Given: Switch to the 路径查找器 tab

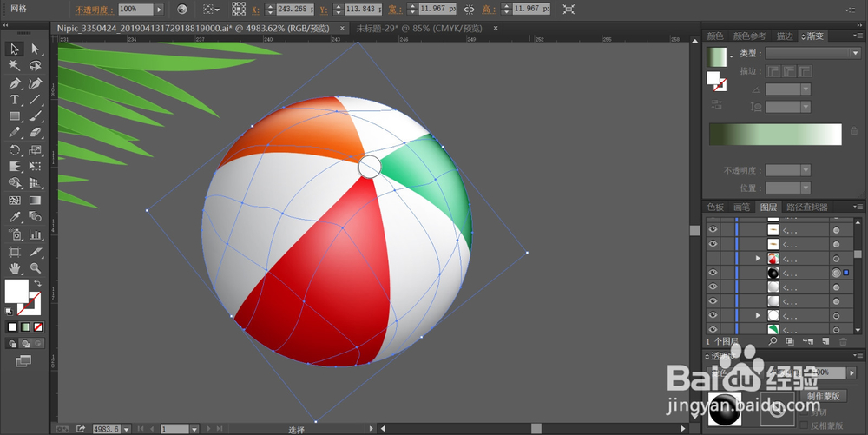Looking at the screenshot, I should coord(806,207).
